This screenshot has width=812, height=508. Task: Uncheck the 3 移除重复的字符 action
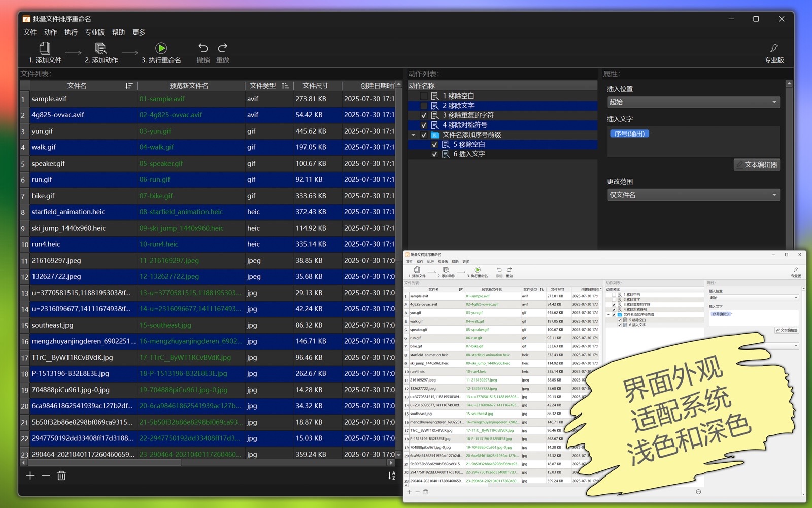click(424, 115)
